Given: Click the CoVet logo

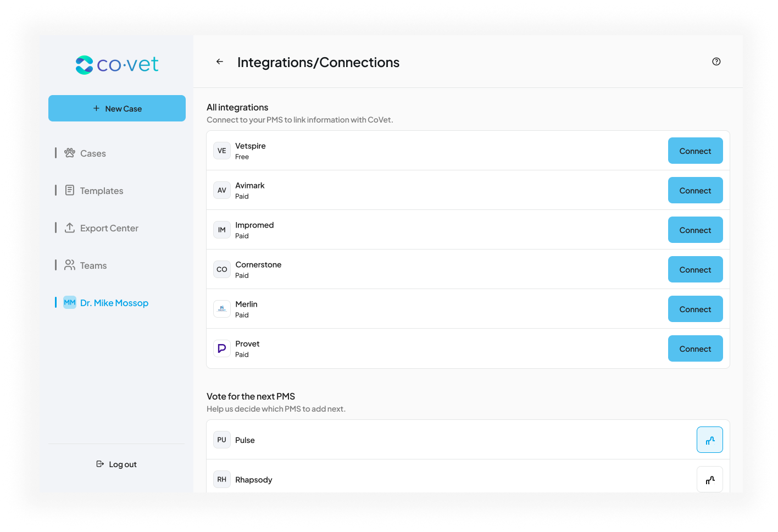Looking at the screenshot, I should (x=117, y=65).
